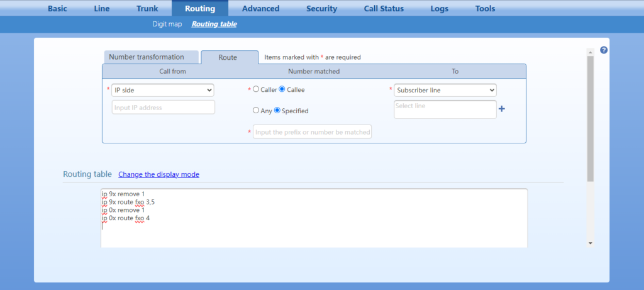Open the Advanced menu tab
This screenshot has width=644, height=290.
[260, 9]
